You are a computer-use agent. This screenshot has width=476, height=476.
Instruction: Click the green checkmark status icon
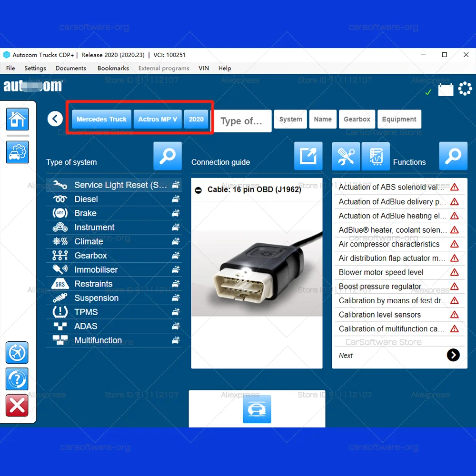tap(428, 92)
